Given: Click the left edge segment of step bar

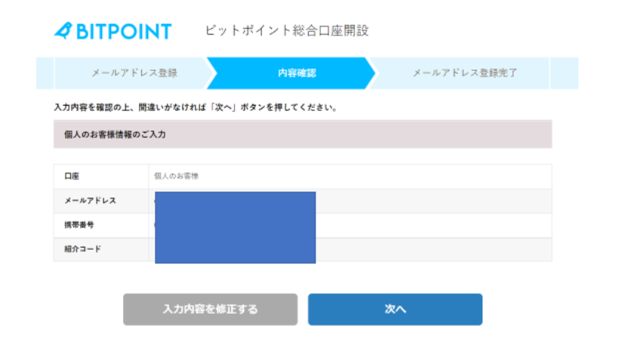Looking at the screenshot, I should (x=45, y=73).
